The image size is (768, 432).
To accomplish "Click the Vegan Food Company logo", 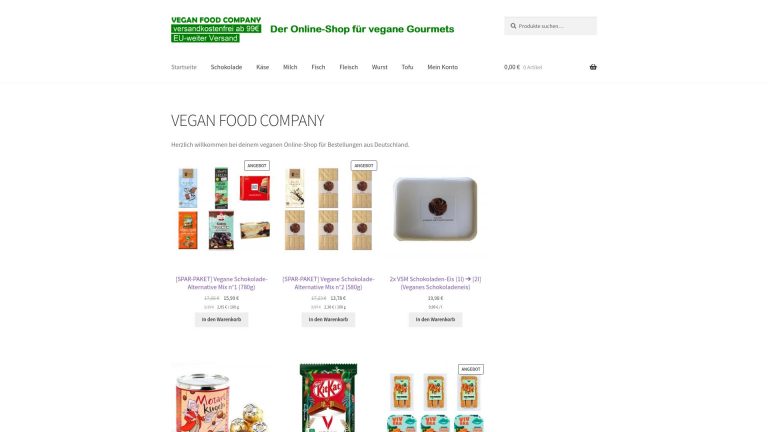I will 312,29.
